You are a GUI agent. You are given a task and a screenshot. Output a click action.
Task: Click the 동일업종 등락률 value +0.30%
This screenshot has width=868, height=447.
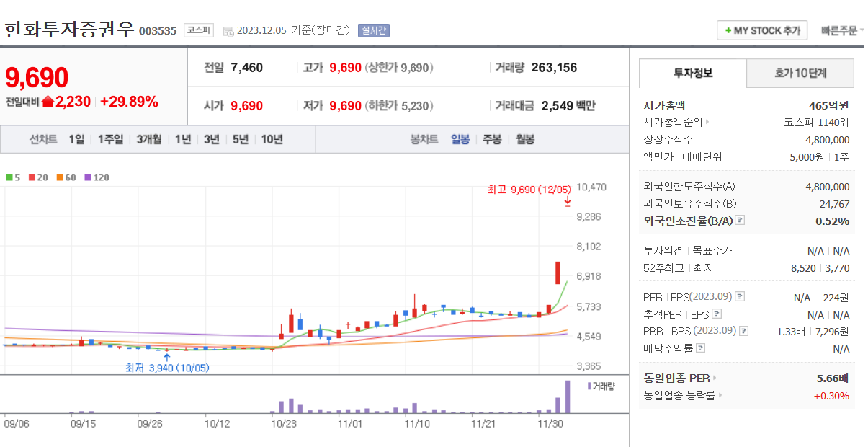831,395
